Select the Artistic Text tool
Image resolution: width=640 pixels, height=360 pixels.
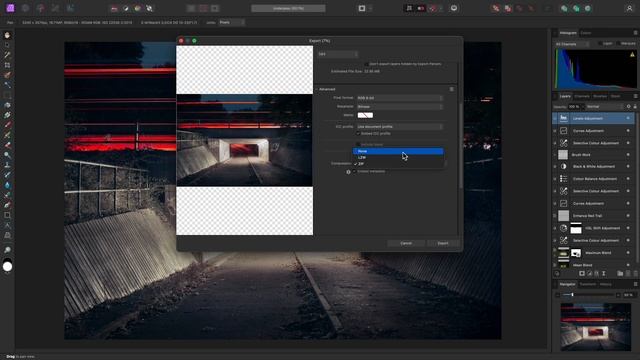(7, 225)
